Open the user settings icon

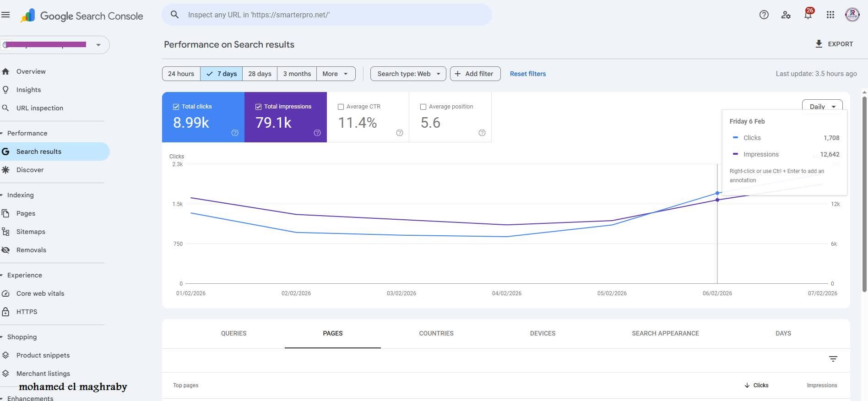coord(786,15)
